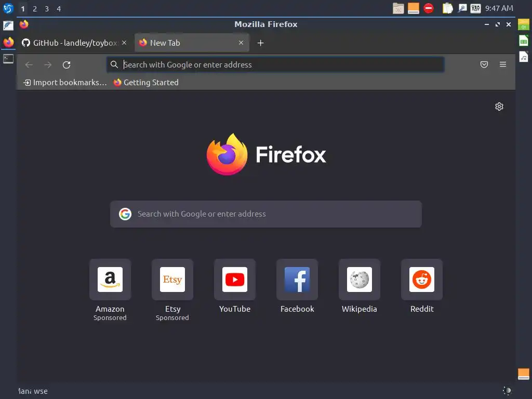Close the GitHub landley/toybox tab
The image size is (532, 399).
pos(124,43)
